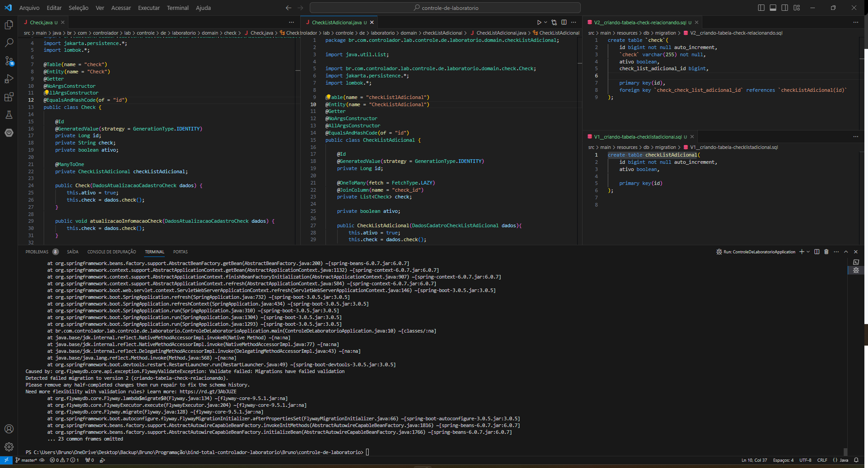The image size is (868, 468).
Task: Switch to PROBLEMAS panel tab
Action: pos(37,252)
